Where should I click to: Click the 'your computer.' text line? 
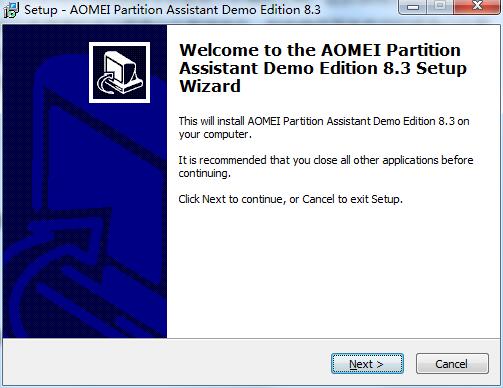tap(215, 134)
